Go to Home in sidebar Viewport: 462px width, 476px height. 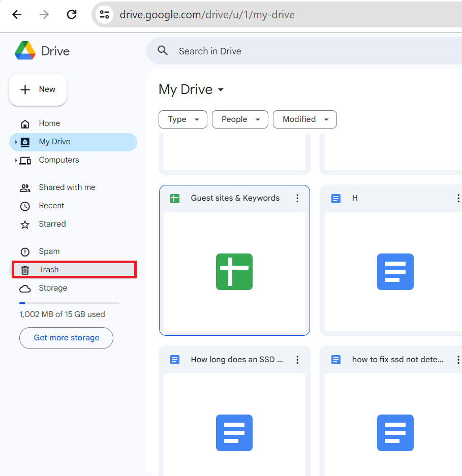coord(73,123)
